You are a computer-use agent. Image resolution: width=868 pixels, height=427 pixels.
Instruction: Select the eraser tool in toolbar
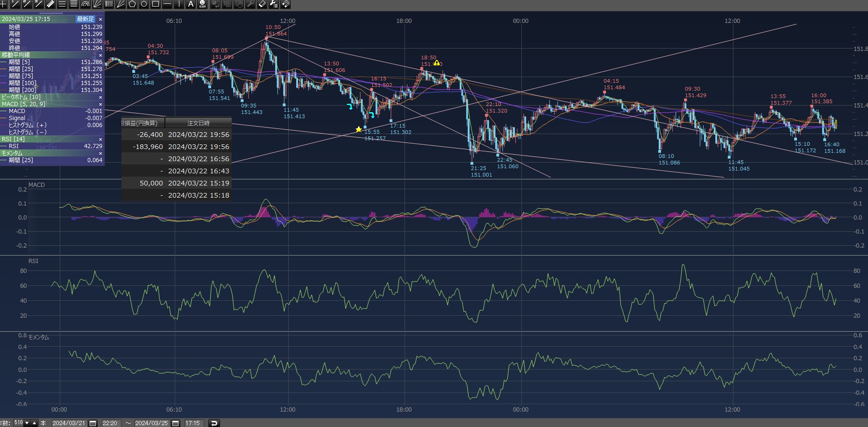(x=262, y=4)
